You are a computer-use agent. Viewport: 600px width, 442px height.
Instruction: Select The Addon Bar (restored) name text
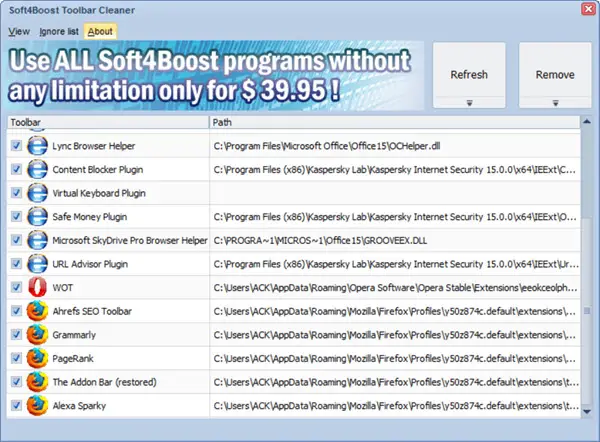(x=105, y=382)
